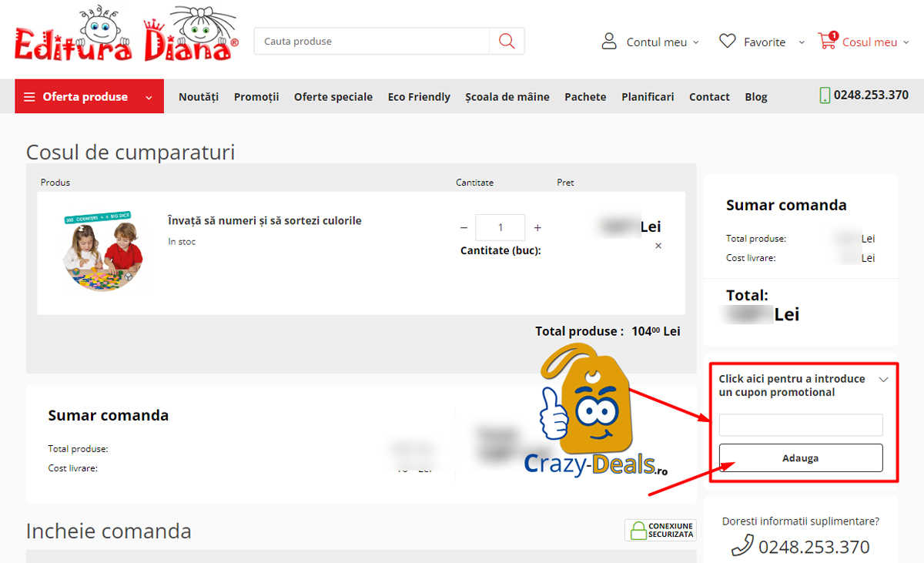Go to the Promoții page
This screenshot has height=563, width=924.
coord(256,97)
